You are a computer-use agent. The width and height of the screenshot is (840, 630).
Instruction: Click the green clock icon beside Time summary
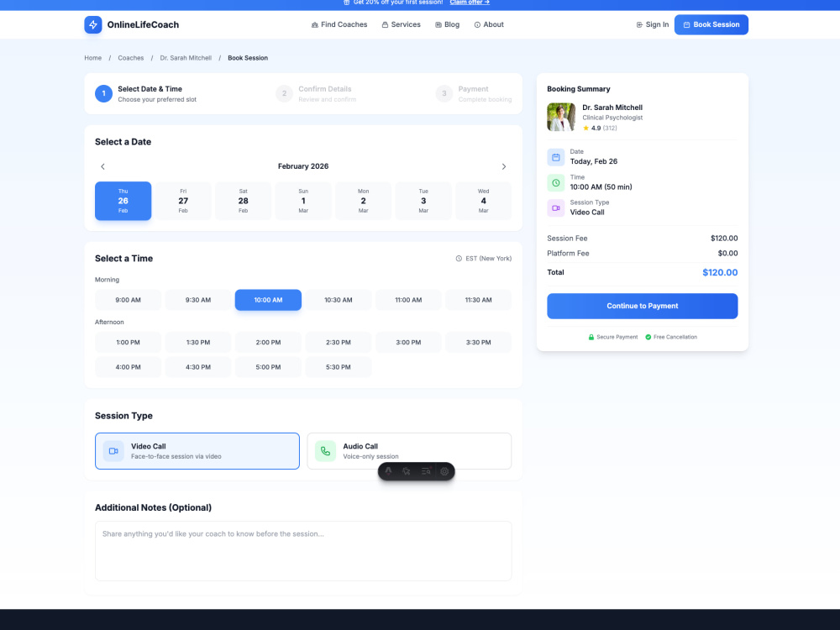tap(555, 182)
